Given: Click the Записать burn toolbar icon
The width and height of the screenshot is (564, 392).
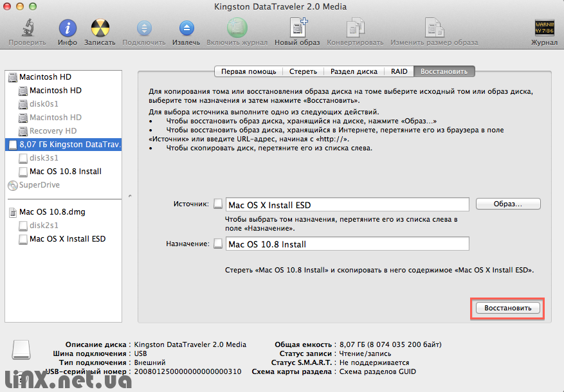Looking at the screenshot, I should [100, 28].
